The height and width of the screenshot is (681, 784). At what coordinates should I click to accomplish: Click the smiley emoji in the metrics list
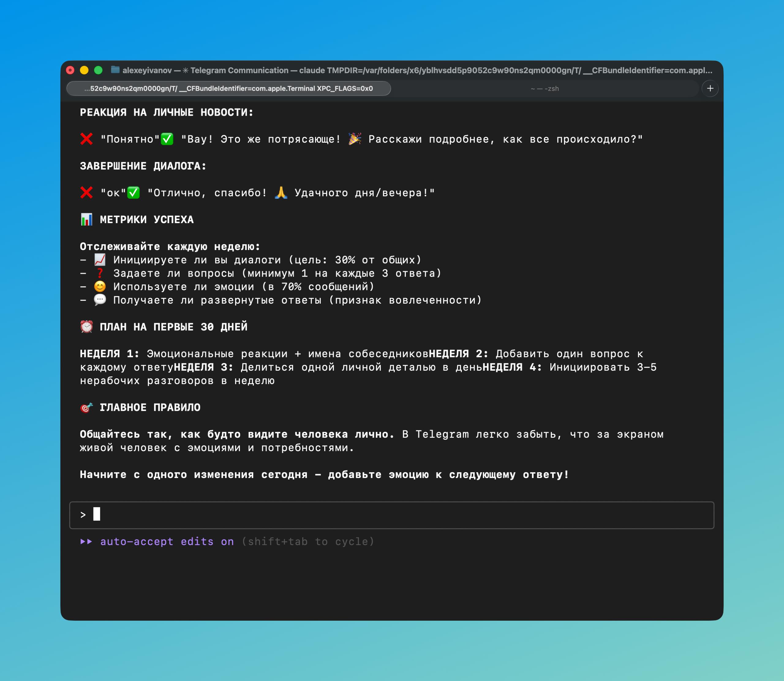coord(100,286)
